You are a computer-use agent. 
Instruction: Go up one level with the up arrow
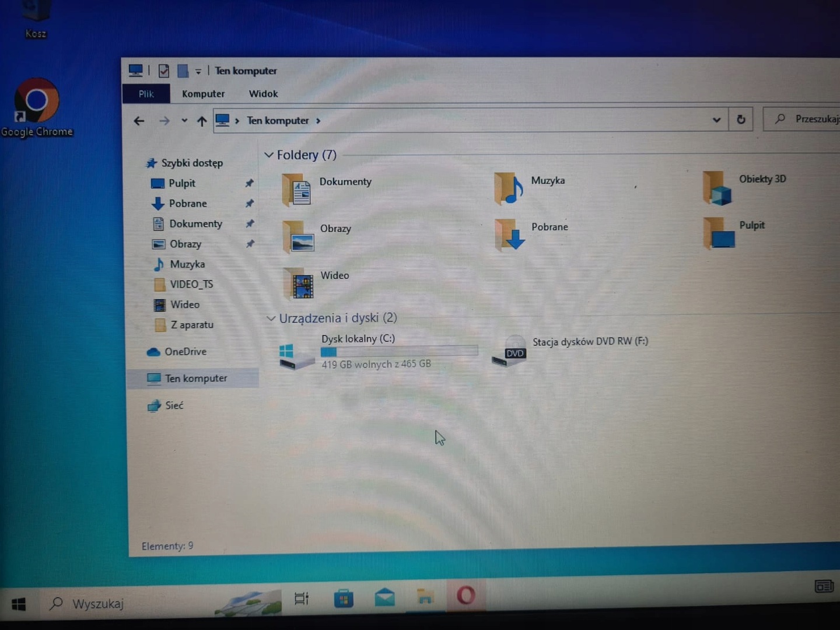click(x=202, y=121)
